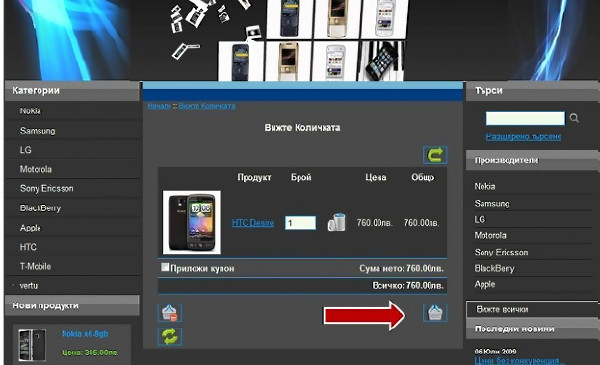600x365 pixels.
Task: Select the vertu category
Action: click(x=29, y=285)
